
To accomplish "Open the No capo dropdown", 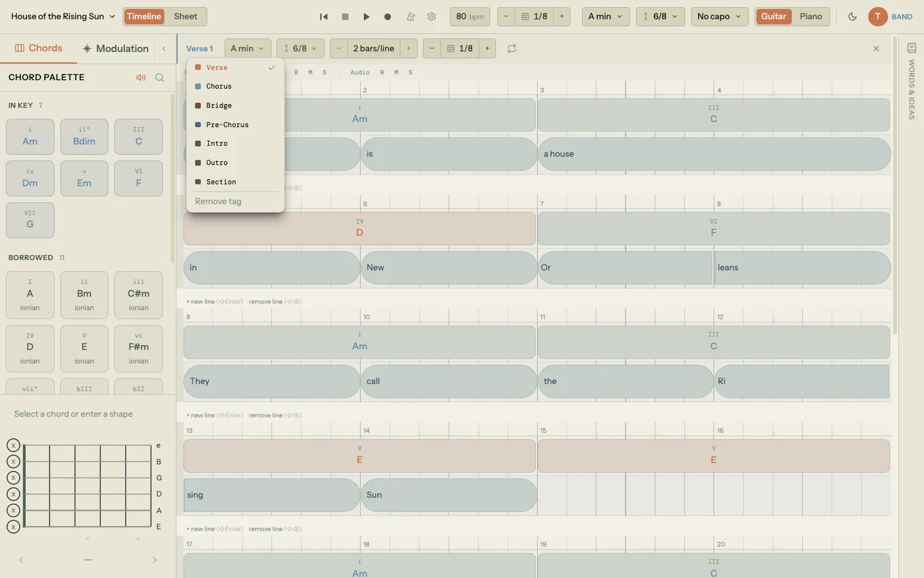I will pos(719,17).
